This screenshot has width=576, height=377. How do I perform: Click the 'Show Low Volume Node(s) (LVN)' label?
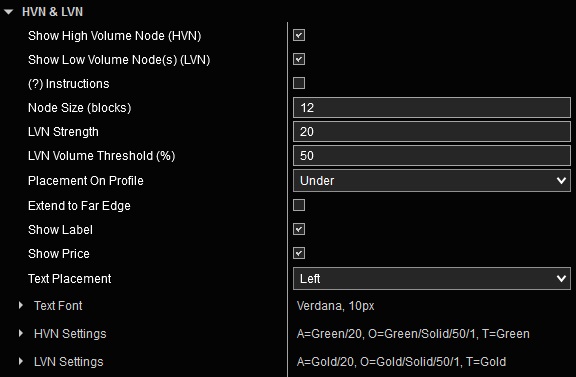coord(119,60)
